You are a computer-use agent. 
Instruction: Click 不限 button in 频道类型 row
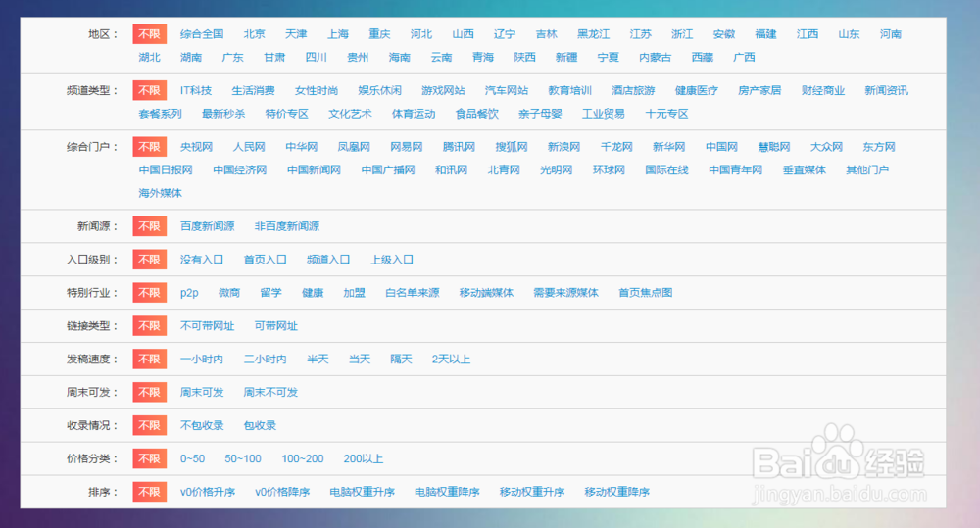(149, 90)
